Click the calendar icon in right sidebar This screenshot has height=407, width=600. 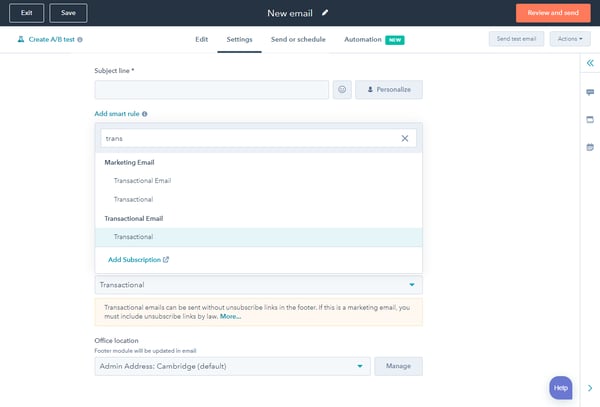coord(589,119)
